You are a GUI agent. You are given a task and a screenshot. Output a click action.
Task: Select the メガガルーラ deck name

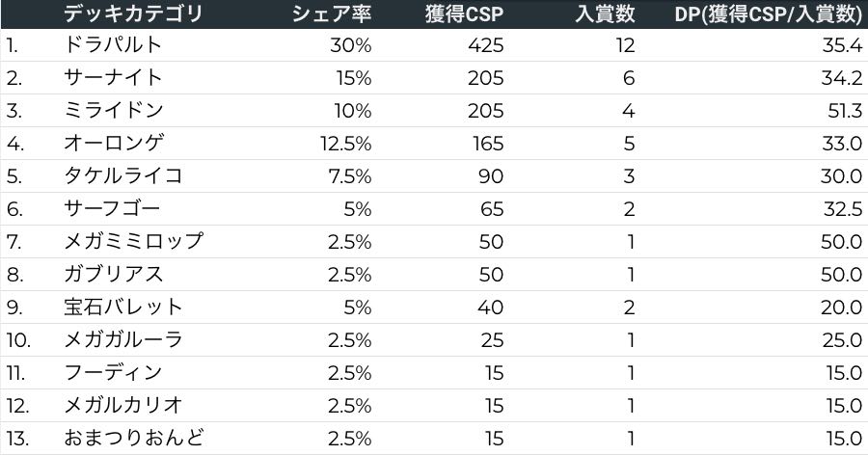(x=122, y=339)
